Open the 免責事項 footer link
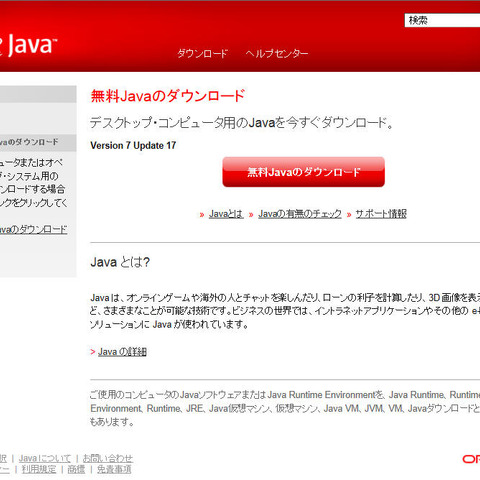Screen dimensions: 480x480 114,469
